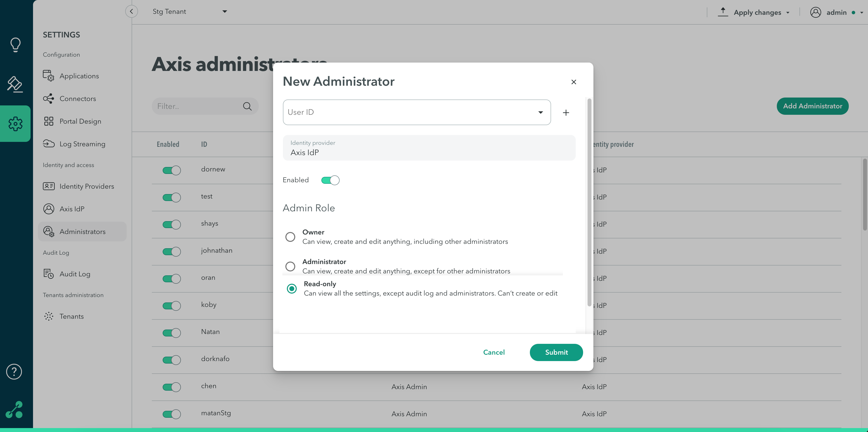
Task: Collapse the settings sidebar with chevron arrow
Action: [x=131, y=11]
